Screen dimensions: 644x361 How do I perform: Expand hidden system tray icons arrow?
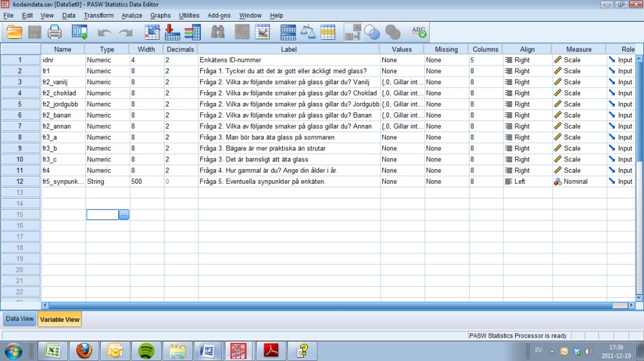click(x=551, y=352)
